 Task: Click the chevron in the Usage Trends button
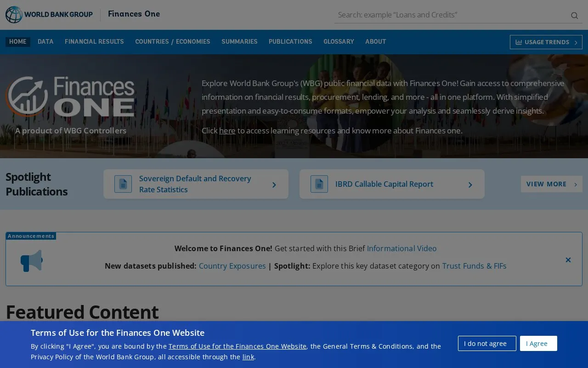coord(576,42)
